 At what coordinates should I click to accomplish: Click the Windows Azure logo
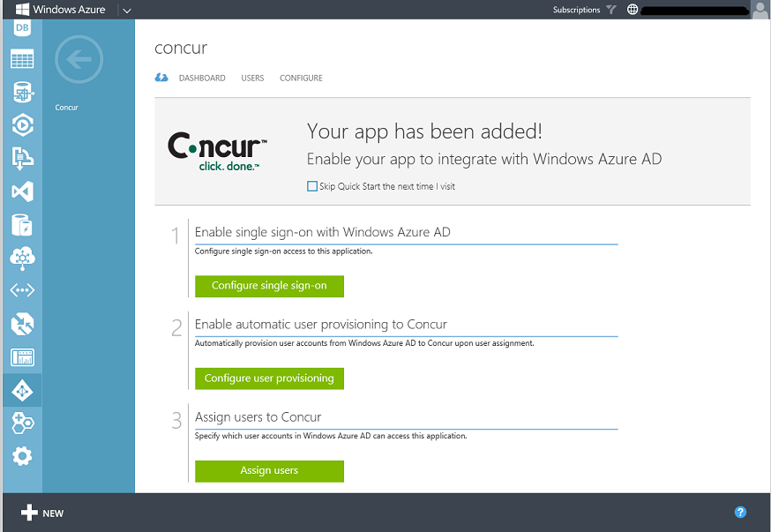(x=61, y=10)
